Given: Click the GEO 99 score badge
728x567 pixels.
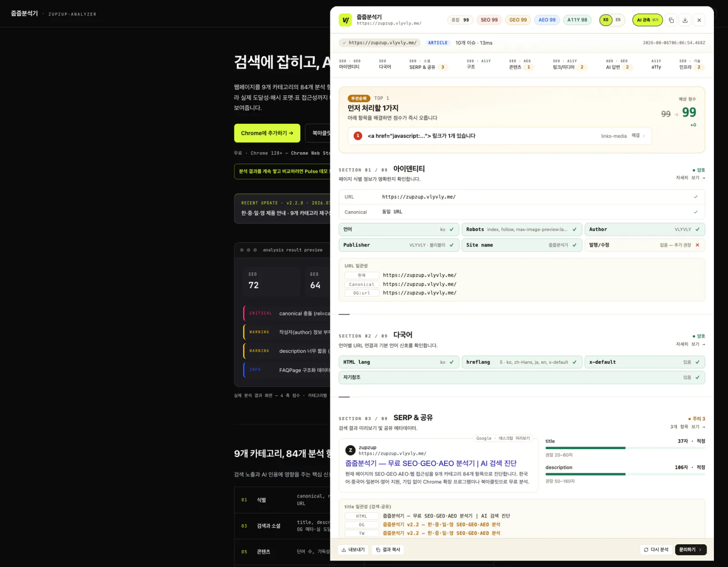Looking at the screenshot, I should point(518,20).
